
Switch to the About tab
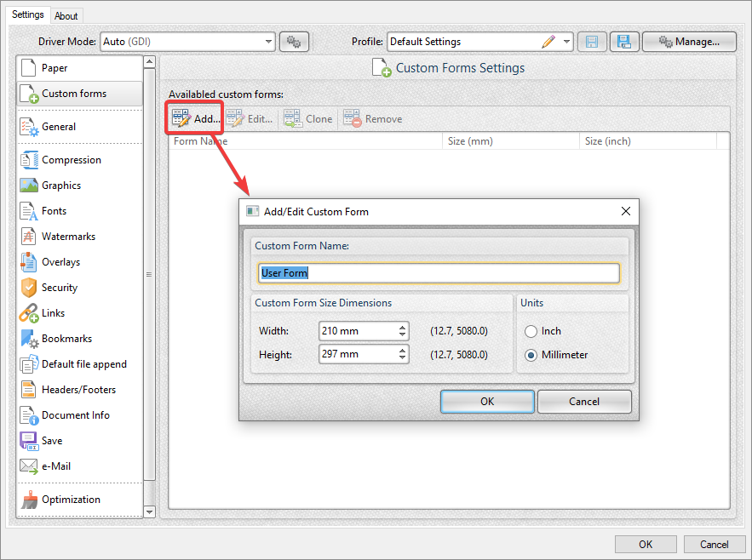pos(66,15)
